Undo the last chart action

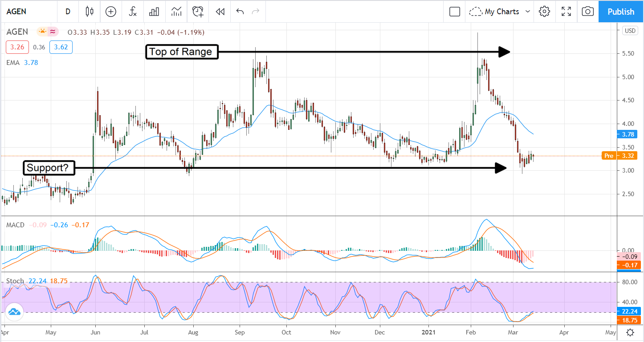pyautogui.click(x=240, y=12)
